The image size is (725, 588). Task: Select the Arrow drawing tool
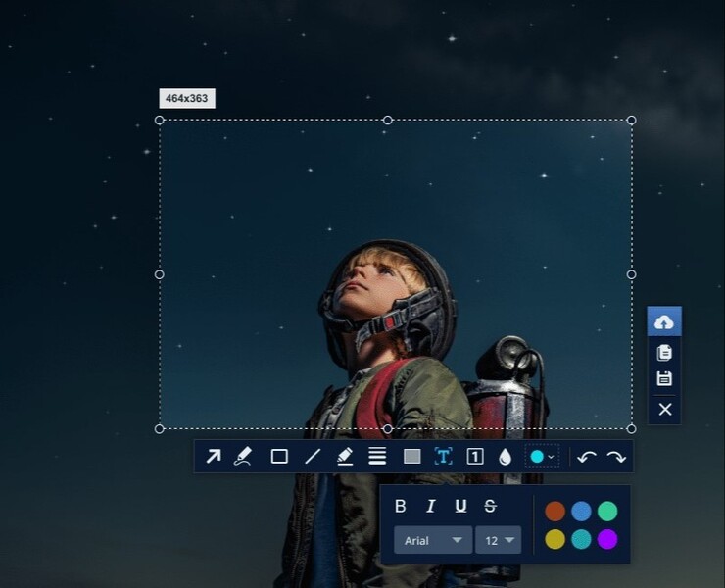213,457
